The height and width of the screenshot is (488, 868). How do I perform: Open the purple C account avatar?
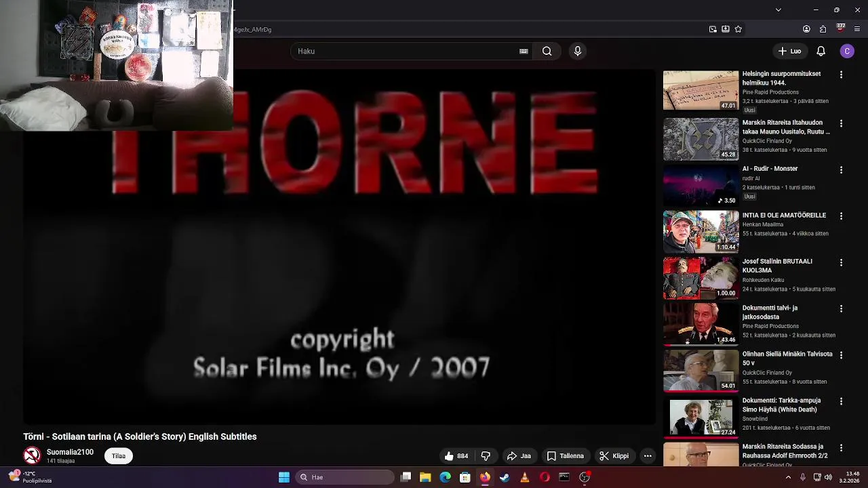click(847, 51)
